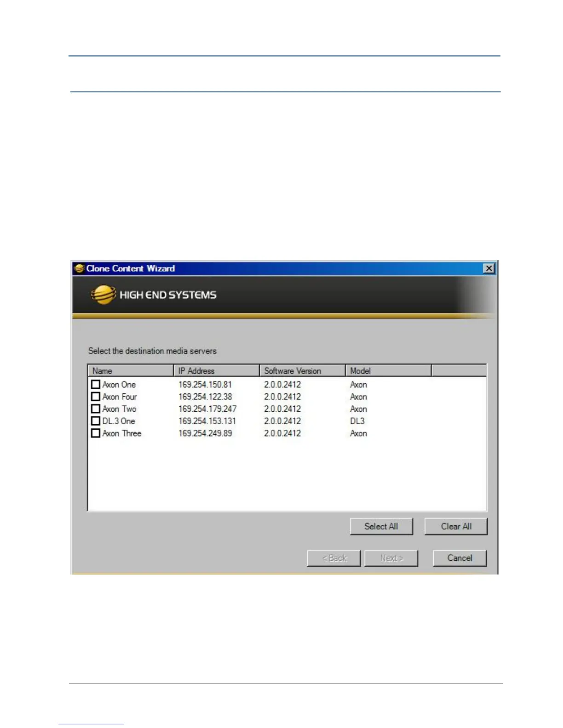
Task: Select the Axon Three row name
Action: (x=122, y=433)
